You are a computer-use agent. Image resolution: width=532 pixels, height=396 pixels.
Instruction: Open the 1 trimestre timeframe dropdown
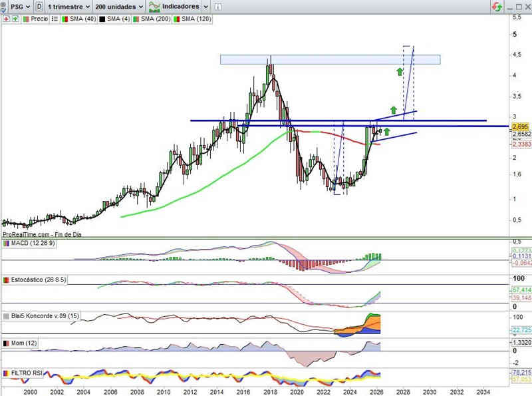tap(69, 7)
